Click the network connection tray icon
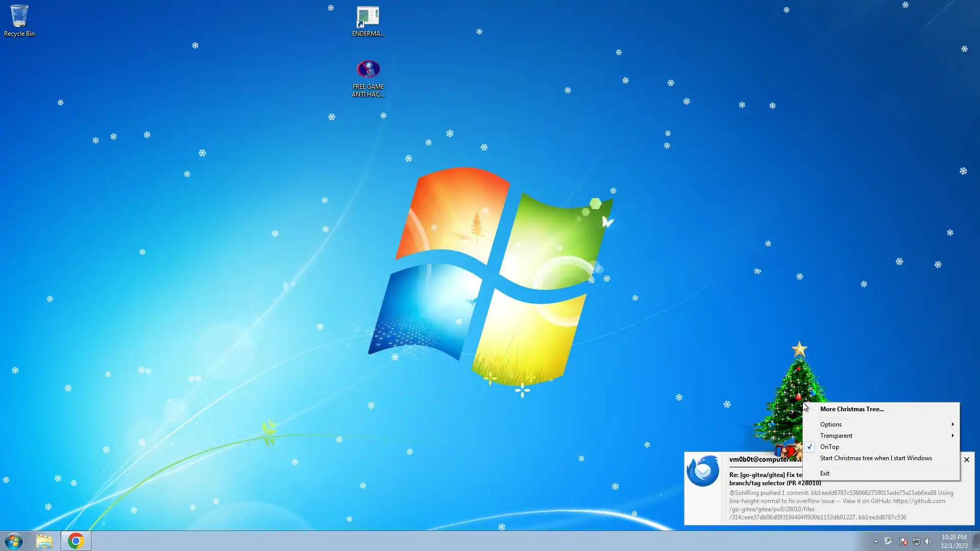This screenshot has width=980, height=551. pyautogui.click(x=916, y=541)
